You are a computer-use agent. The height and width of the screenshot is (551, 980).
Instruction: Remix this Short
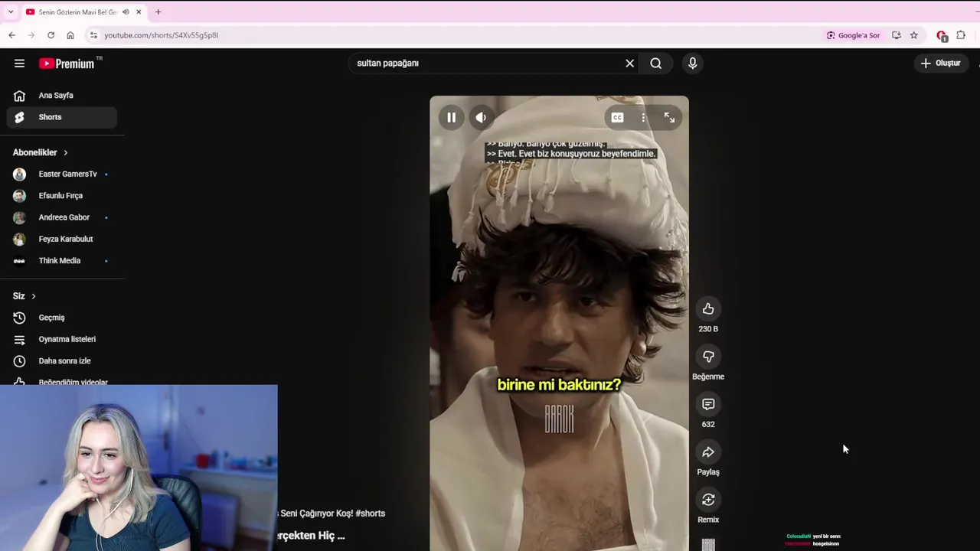[x=708, y=500]
